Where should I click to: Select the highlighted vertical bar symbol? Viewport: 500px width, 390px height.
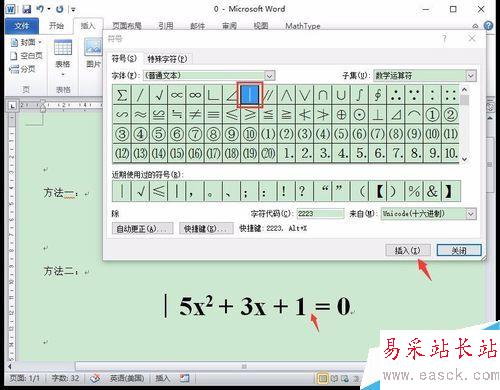250,95
